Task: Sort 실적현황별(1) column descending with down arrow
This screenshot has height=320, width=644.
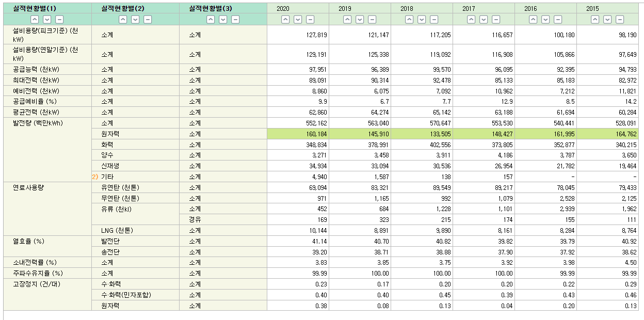Action: coord(47,19)
